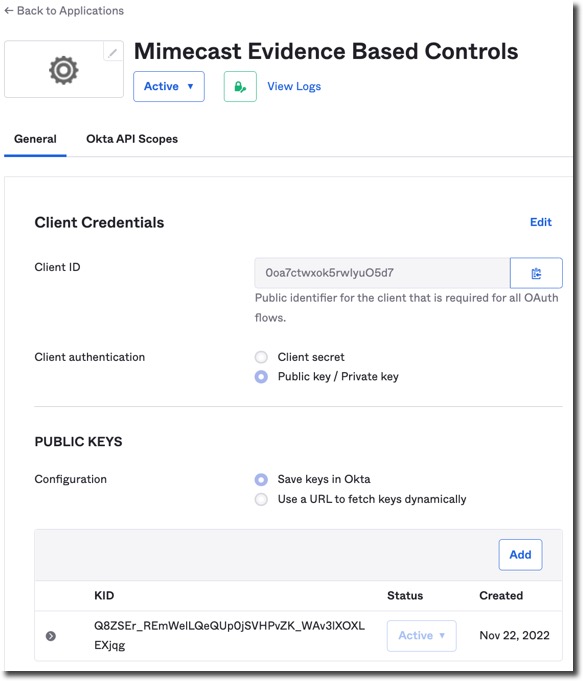Expand the key row arrow icon
This screenshot has width=583, height=681.
point(51,636)
